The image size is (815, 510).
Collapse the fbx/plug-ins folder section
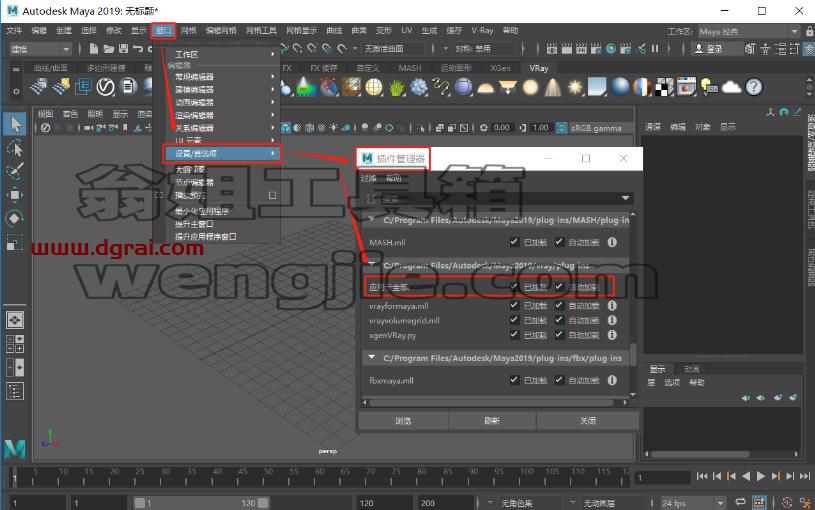coord(371,358)
